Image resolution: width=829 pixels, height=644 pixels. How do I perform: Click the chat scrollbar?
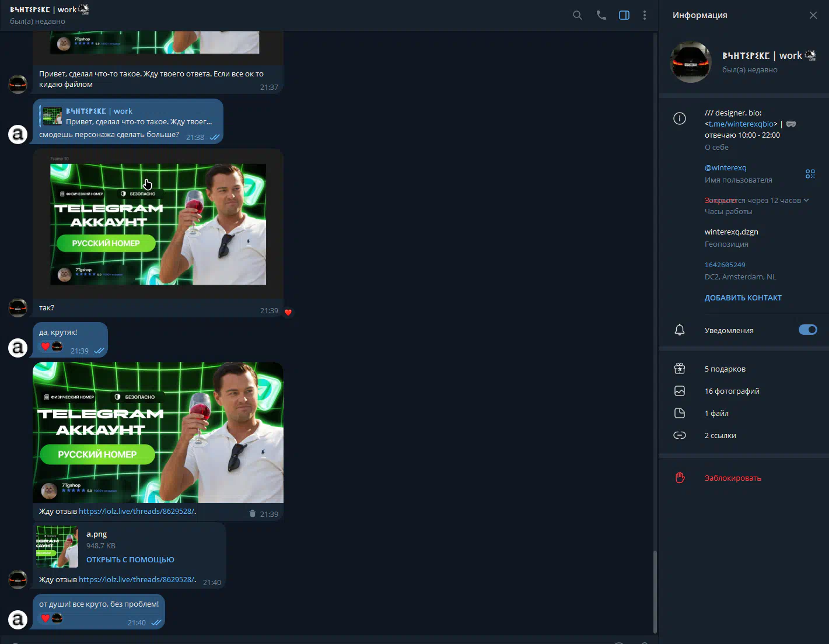(x=655, y=591)
